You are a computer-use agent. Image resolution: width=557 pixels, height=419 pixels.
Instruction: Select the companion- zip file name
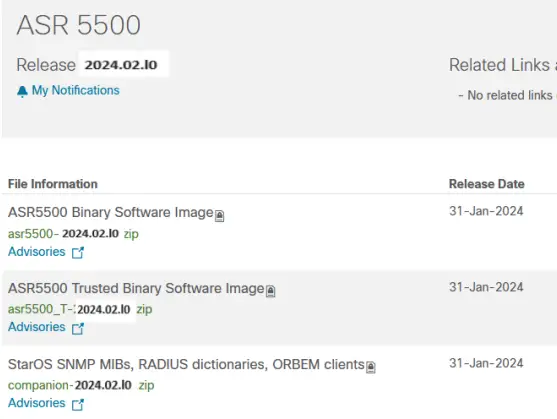point(81,385)
